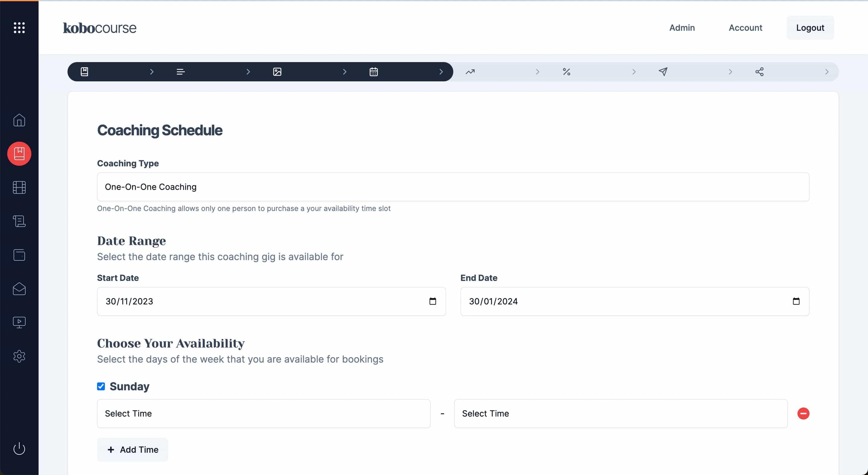Click chevron after the text step

(x=248, y=72)
